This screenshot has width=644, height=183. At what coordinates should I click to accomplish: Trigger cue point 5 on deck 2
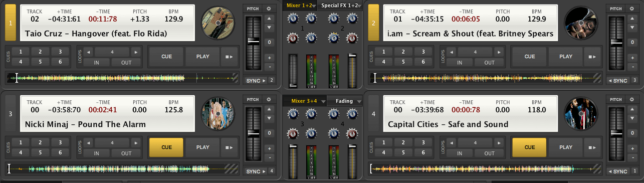coord(403,62)
